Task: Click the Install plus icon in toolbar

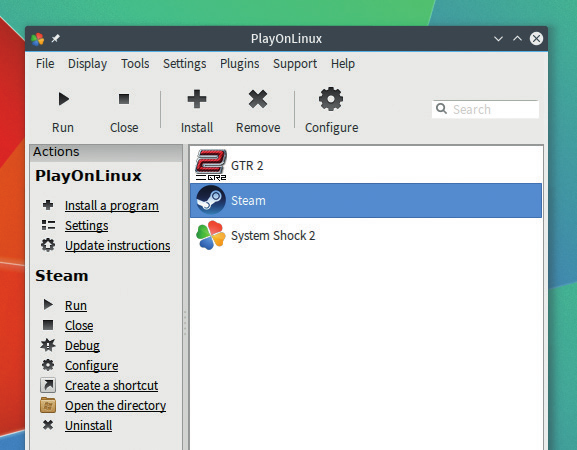Action: point(197,99)
